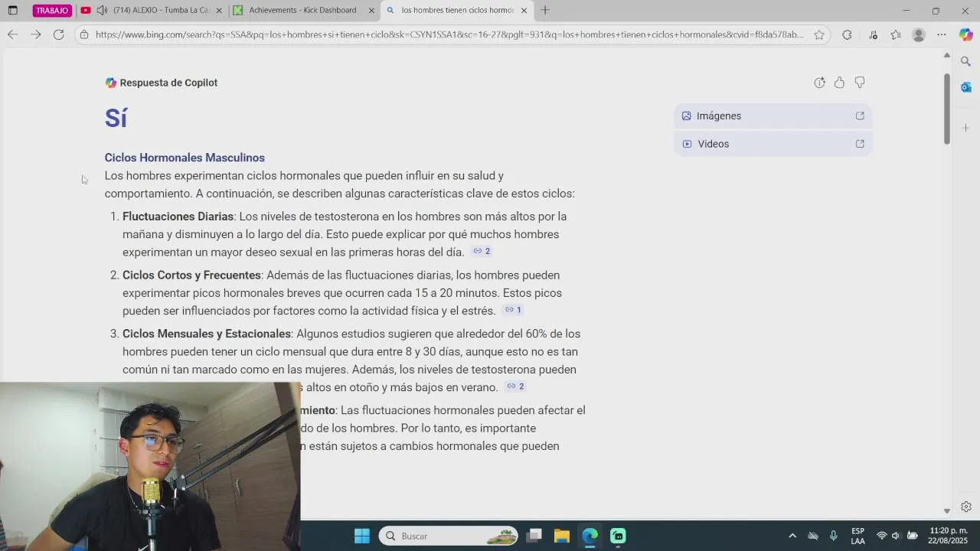This screenshot has width=980, height=551.
Task: Open citation 1 after Ciclos Cortos y Frecuentes
Action: click(x=513, y=310)
